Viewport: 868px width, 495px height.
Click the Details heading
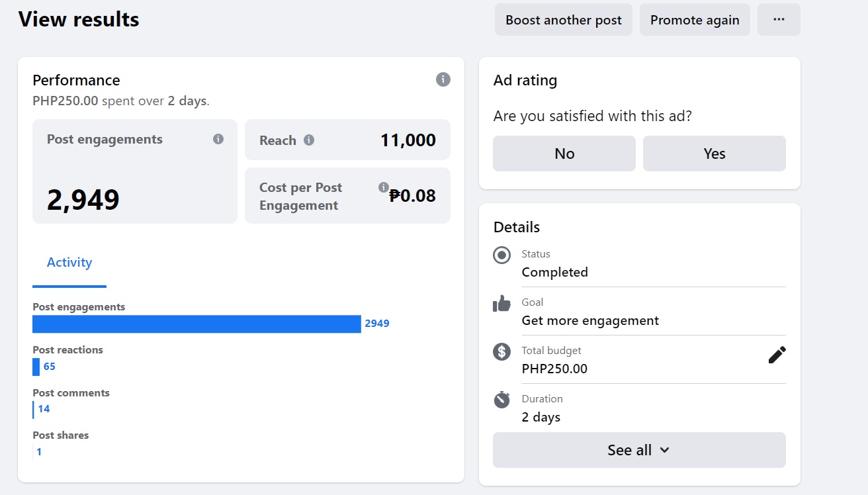[517, 227]
